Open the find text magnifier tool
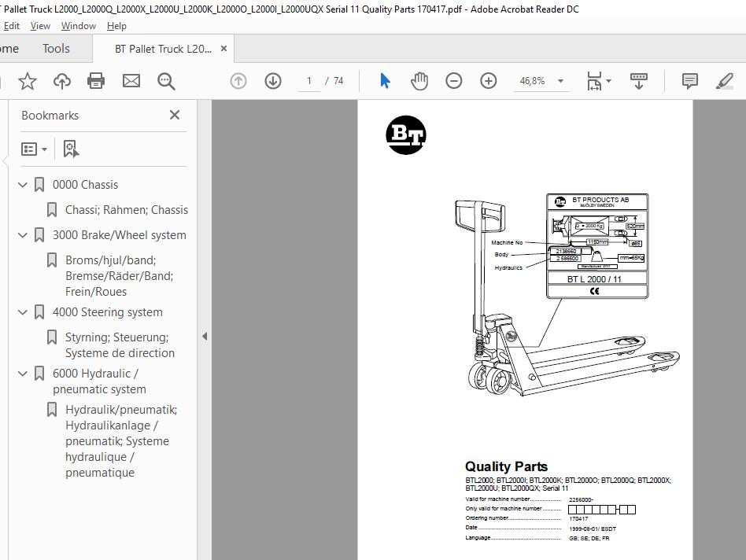746x560 pixels. [166, 81]
